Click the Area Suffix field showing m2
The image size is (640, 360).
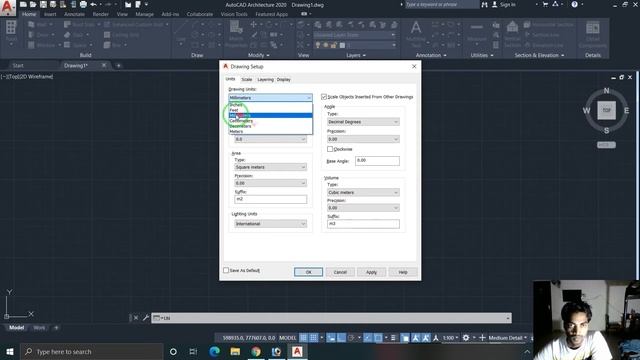(x=270, y=199)
